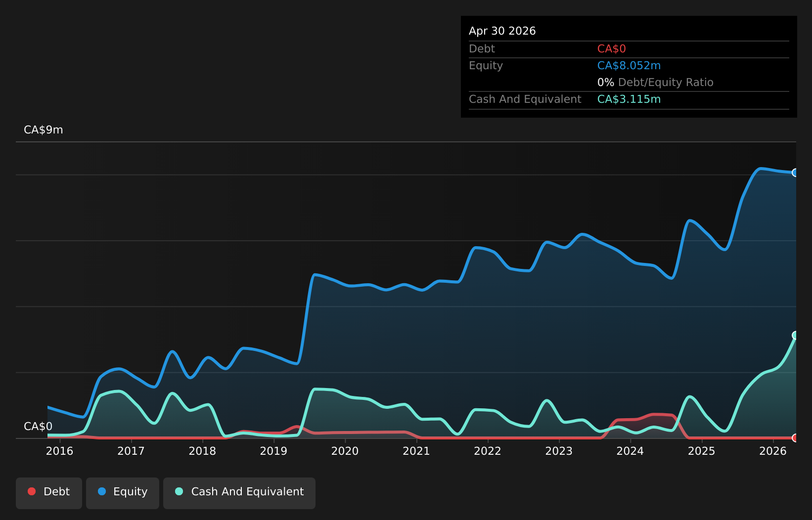This screenshot has width=812, height=520.
Task: Click the 2020 x-axis label
Action: 345,451
